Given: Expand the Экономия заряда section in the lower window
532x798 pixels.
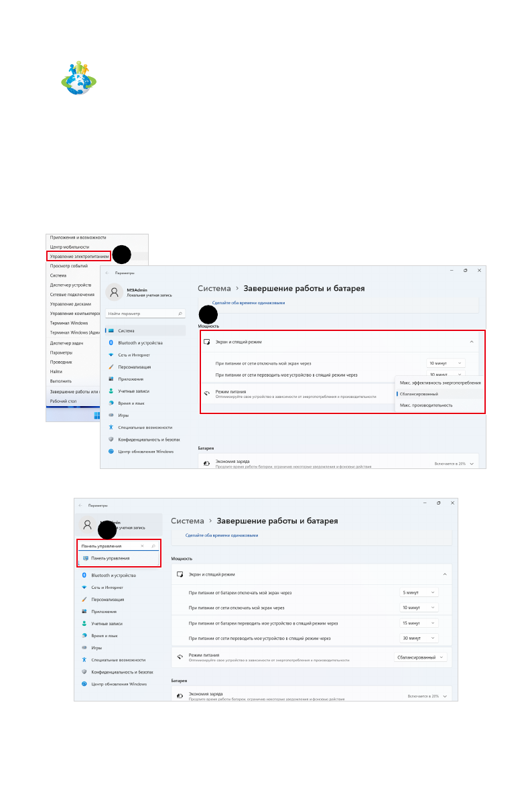Looking at the screenshot, I should point(444,697).
